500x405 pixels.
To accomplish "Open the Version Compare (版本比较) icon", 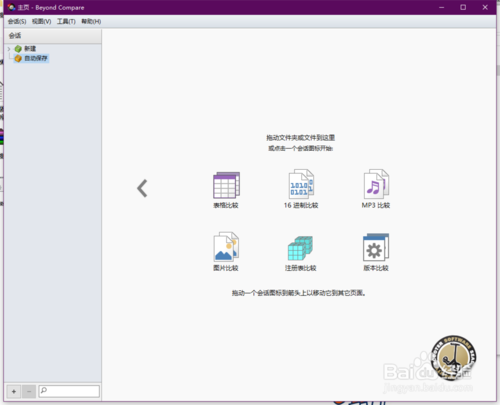I will coord(376,247).
